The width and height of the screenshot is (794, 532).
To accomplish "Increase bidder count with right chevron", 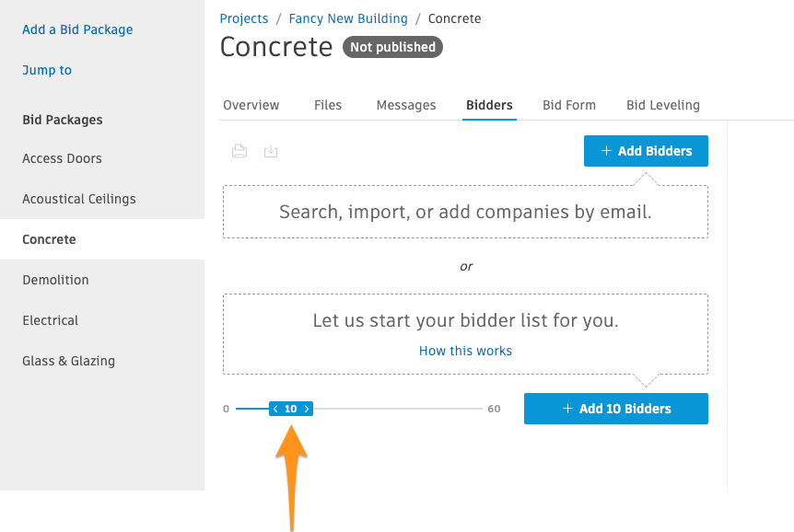I will coord(307,409).
